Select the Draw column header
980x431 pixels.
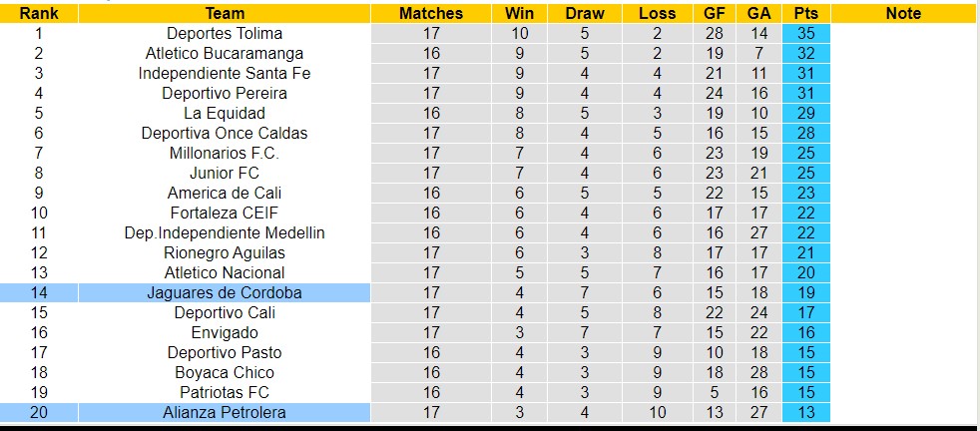(x=585, y=13)
